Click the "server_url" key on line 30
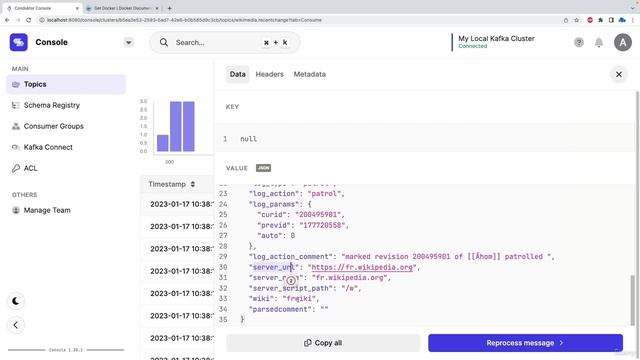640x360 pixels. [x=273, y=267]
